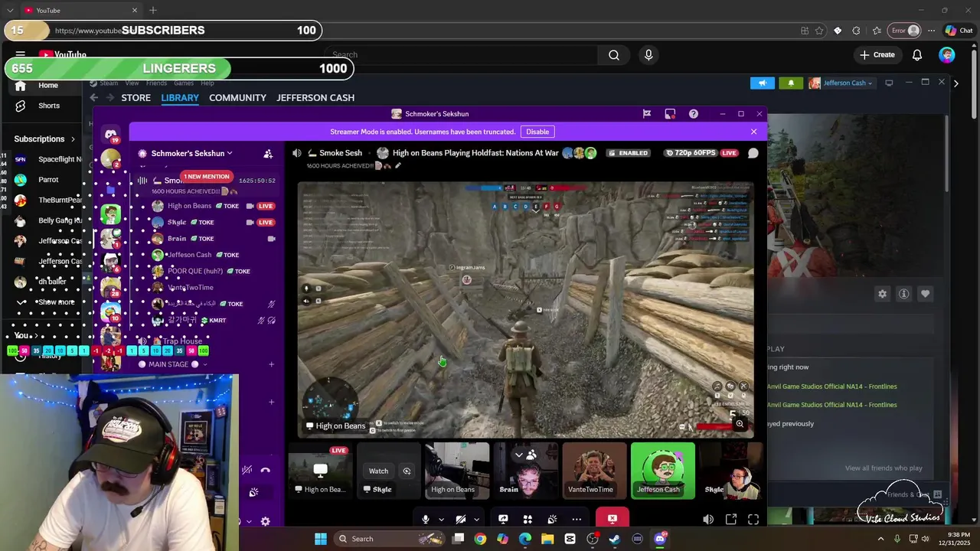
Task: Select Jefferson Cash video tile
Action: click(663, 471)
